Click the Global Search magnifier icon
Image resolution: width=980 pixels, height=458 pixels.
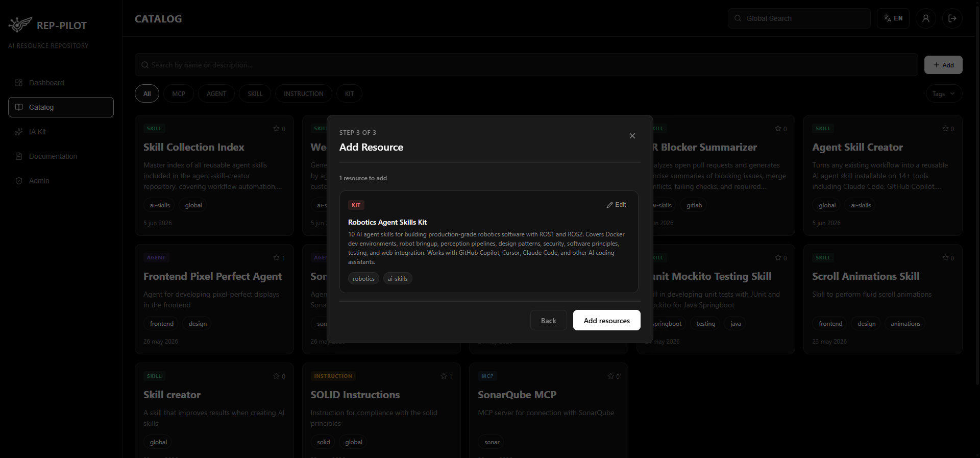coord(738,18)
